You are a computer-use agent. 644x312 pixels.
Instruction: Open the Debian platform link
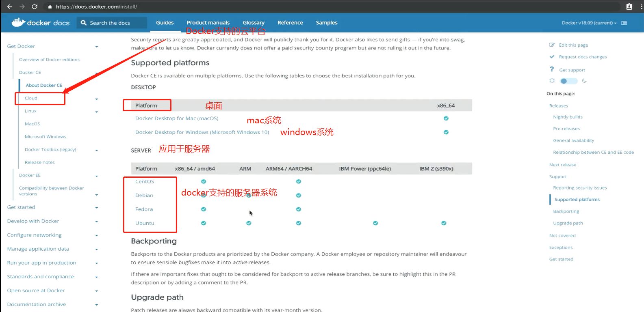144,196
